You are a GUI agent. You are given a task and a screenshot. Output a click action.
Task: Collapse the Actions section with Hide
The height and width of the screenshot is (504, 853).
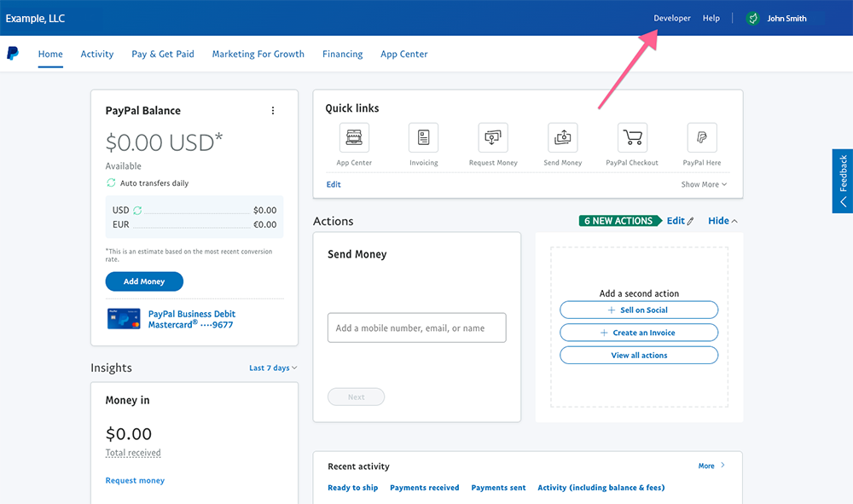pos(722,220)
